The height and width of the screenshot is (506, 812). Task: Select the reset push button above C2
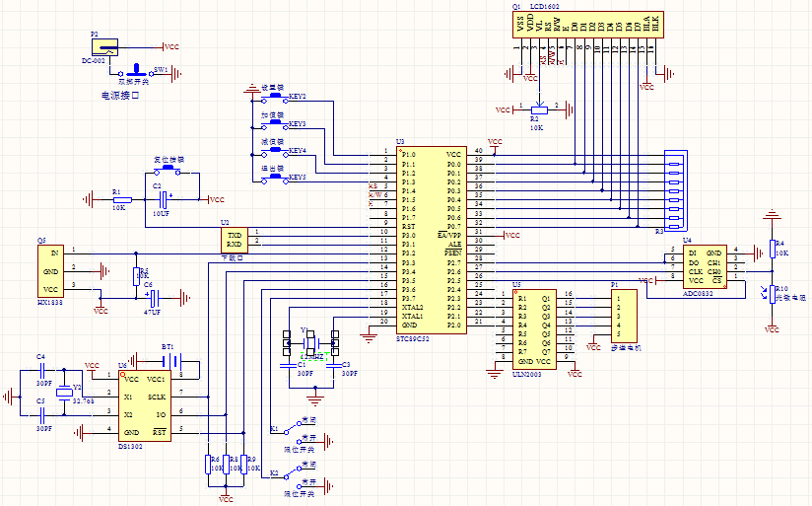169,170
